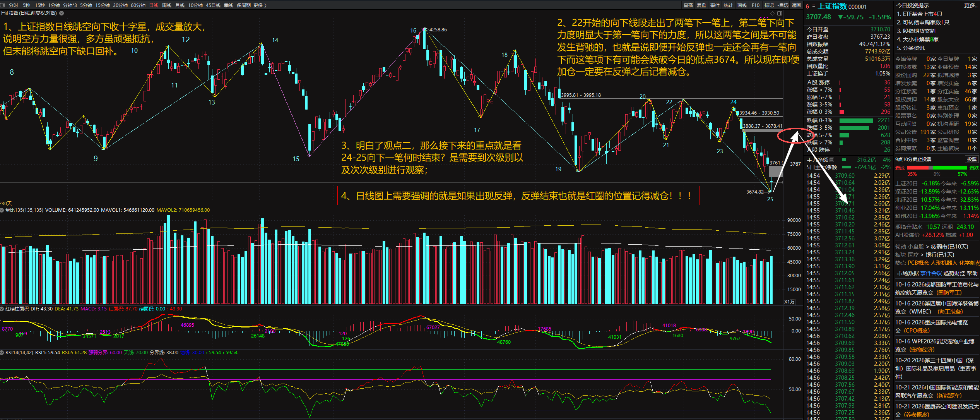Screen dimensions: 980x420
Task: Select the 月线 period tab
Action: [180, 5]
